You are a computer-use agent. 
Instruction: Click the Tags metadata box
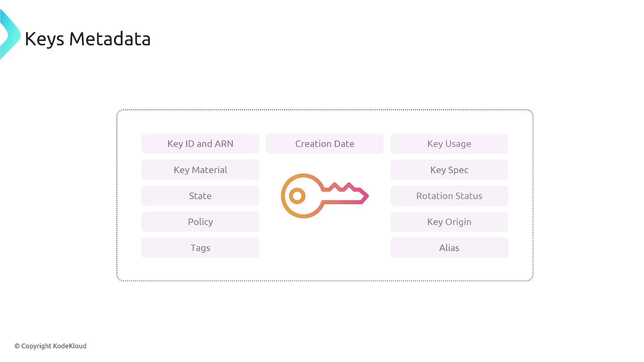point(200,248)
